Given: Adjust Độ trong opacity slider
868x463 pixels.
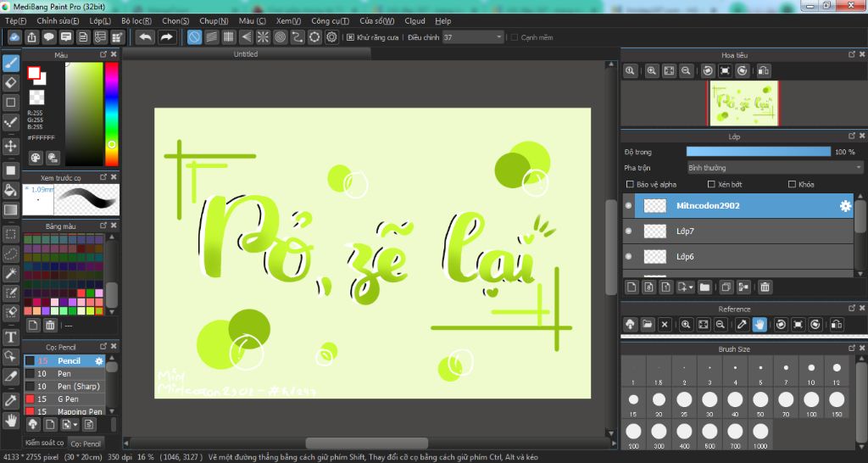Looking at the screenshot, I should point(759,152).
